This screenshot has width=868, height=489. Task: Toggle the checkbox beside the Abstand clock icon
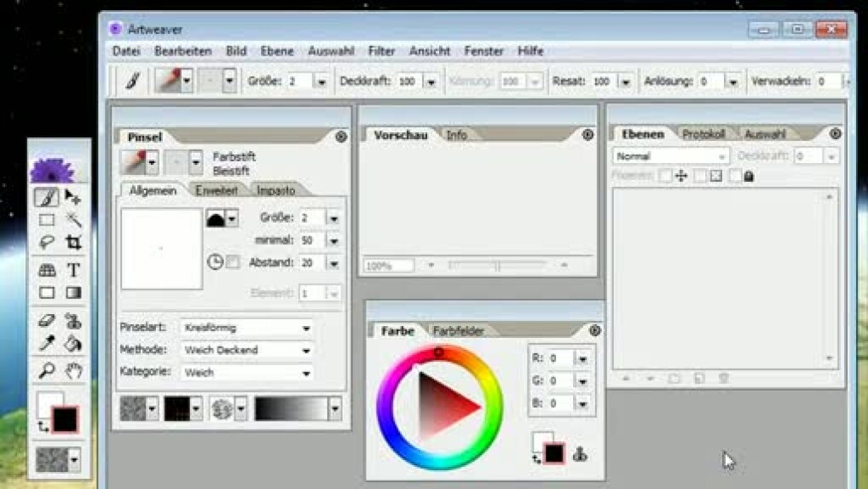[233, 263]
